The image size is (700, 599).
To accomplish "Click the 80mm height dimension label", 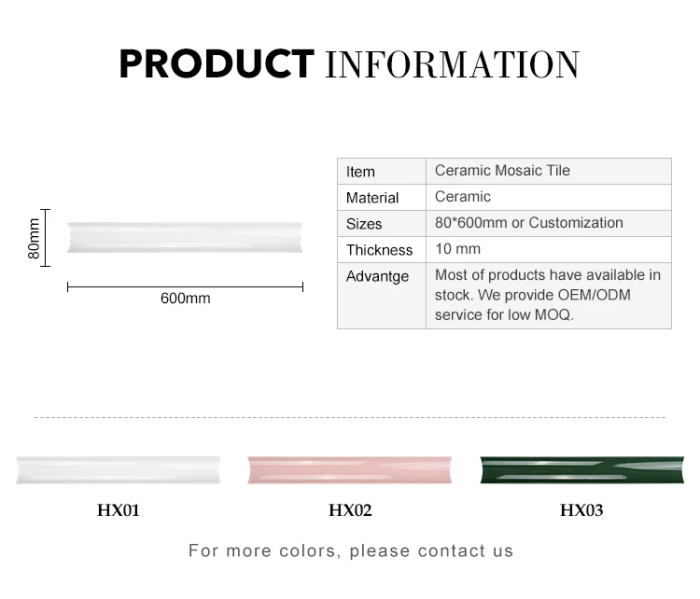I will [34, 238].
